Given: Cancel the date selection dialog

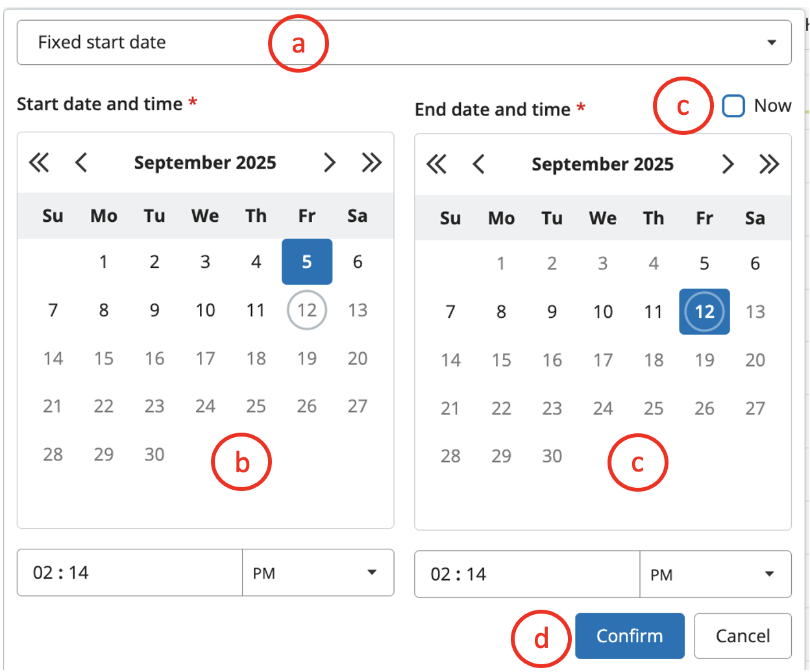Looking at the screenshot, I should pyautogui.click(x=742, y=636).
